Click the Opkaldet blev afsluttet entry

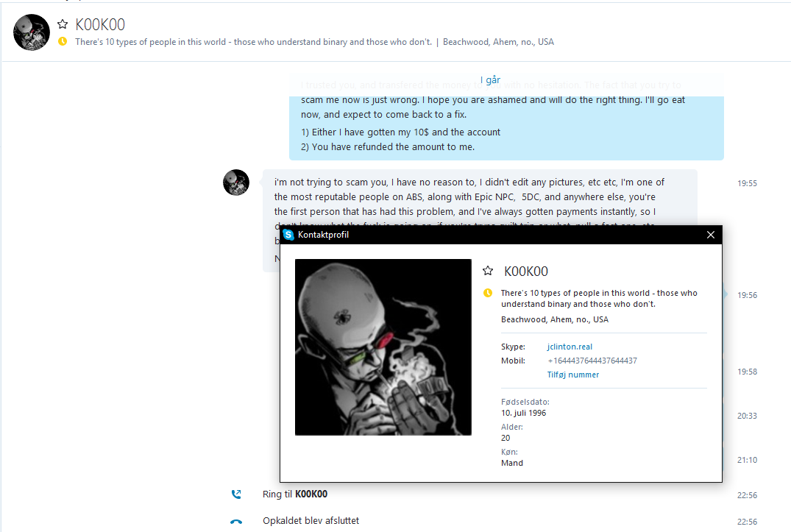[x=311, y=520]
